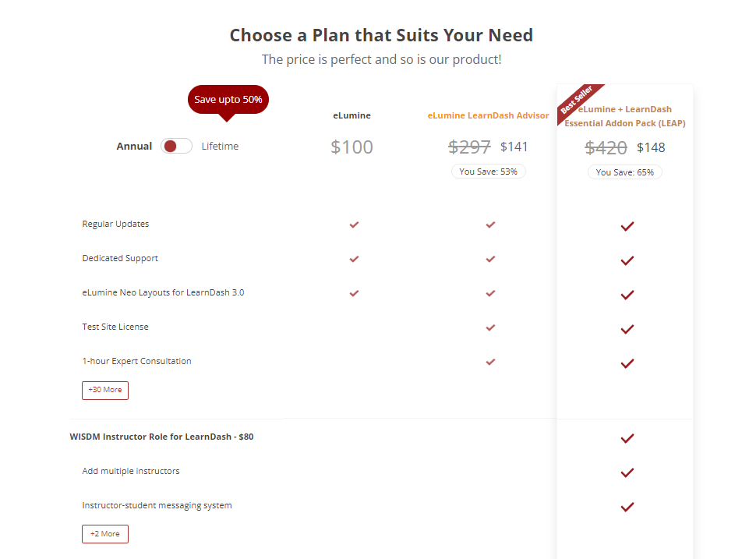Click the eLumine LearnDash Advisor plan title
This screenshot has height=559, width=756.
click(x=488, y=115)
